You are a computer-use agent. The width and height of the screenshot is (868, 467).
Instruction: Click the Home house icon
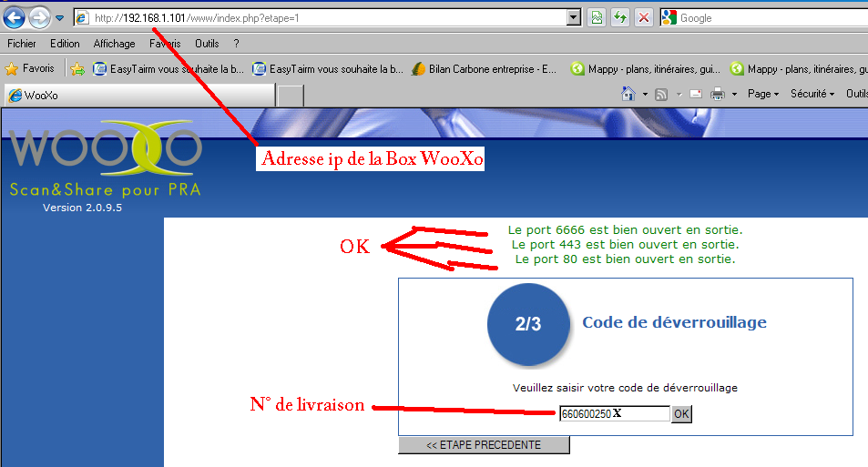[x=628, y=94]
